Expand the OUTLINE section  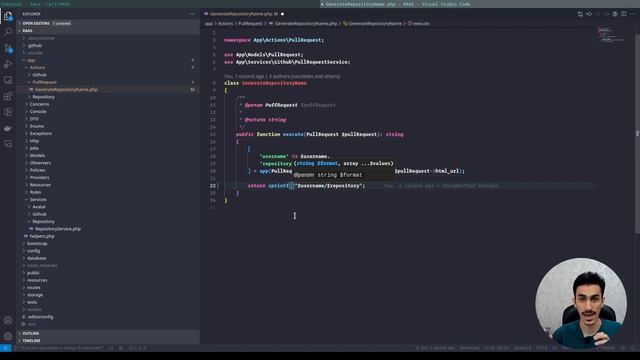31,333
